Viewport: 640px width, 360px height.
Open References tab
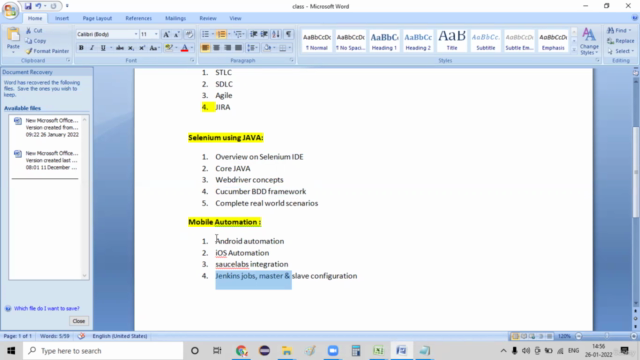(x=138, y=18)
